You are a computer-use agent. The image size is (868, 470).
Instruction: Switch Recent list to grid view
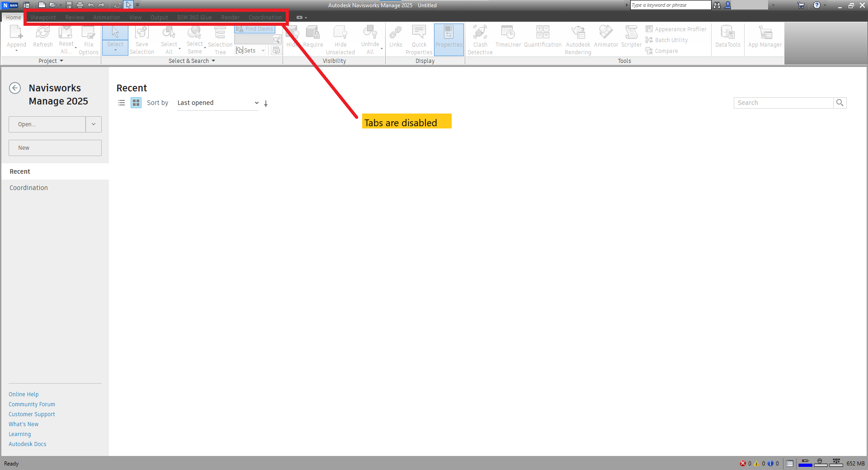tap(136, 103)
